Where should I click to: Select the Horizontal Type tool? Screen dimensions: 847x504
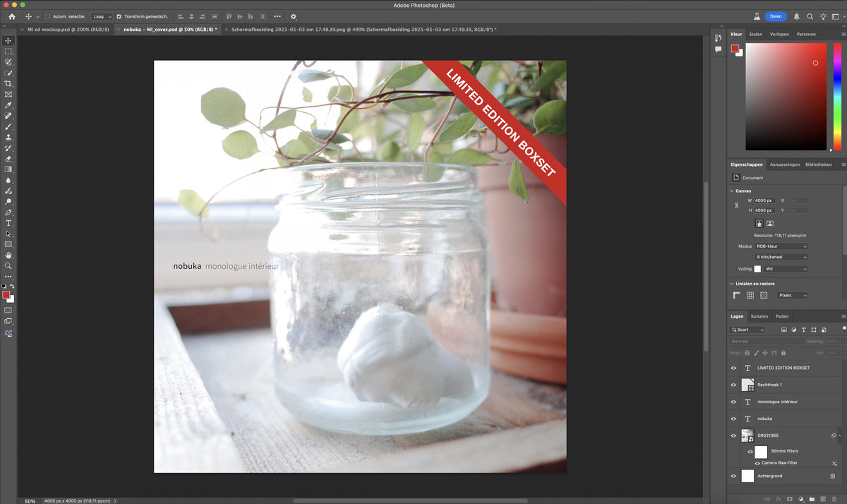click(x=8, y=223)
